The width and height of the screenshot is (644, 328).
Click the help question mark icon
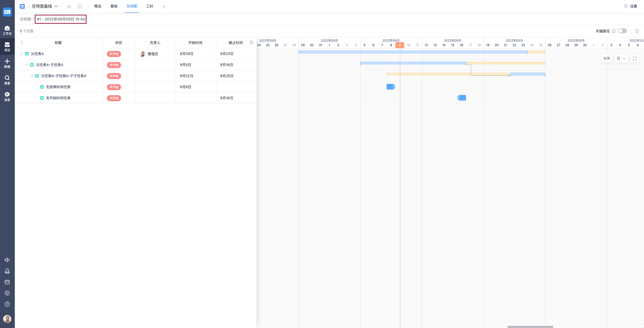tap(7, 304)
